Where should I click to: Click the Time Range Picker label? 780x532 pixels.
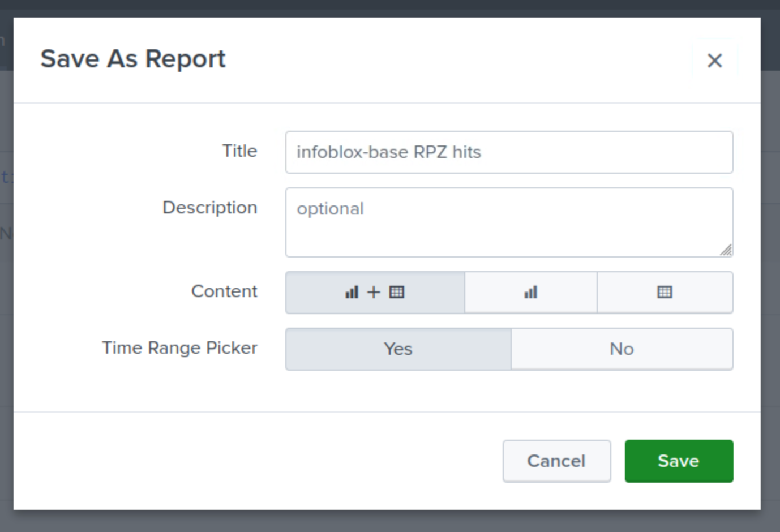(179, 348)
